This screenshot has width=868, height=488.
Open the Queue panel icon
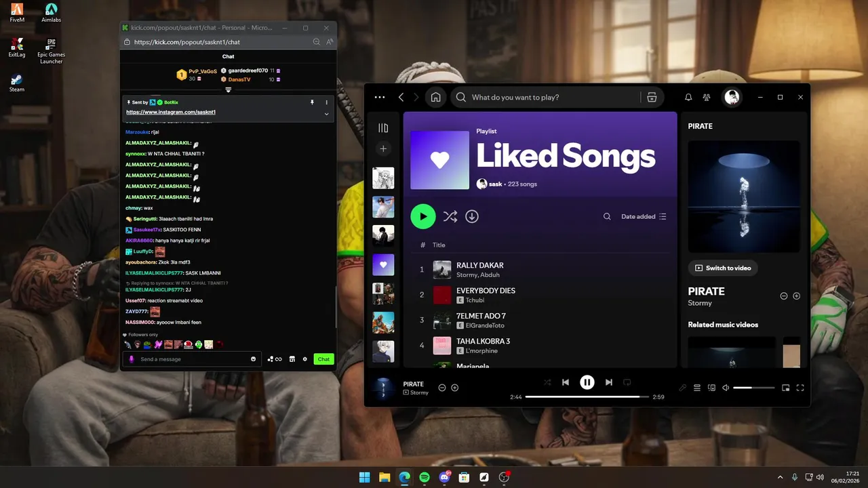(697, 388)
